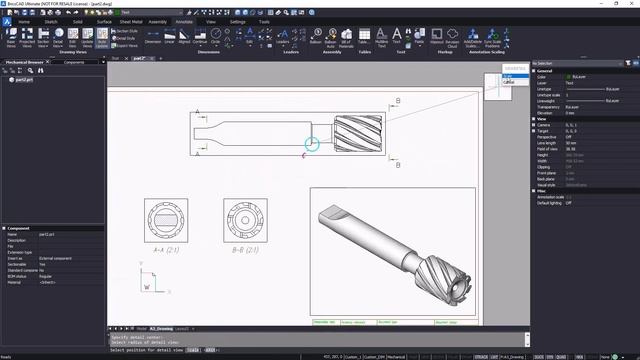Screen dimensions: 640x360
Task: Select the single-line Text tool
Action: 396,36
